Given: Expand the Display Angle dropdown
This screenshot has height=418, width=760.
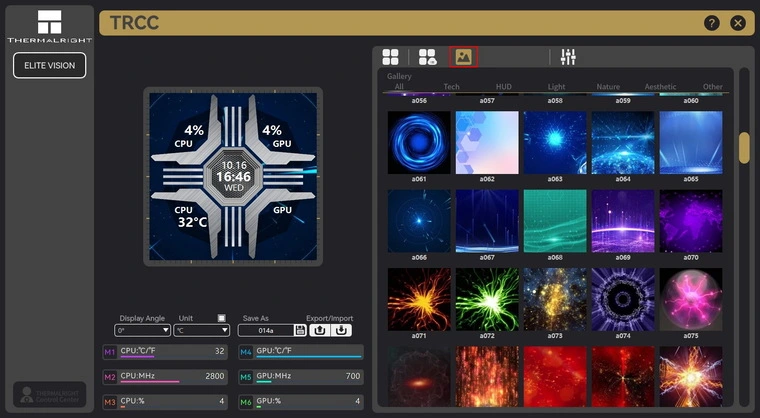Looking at the screenshot, I should coord(141,330).
